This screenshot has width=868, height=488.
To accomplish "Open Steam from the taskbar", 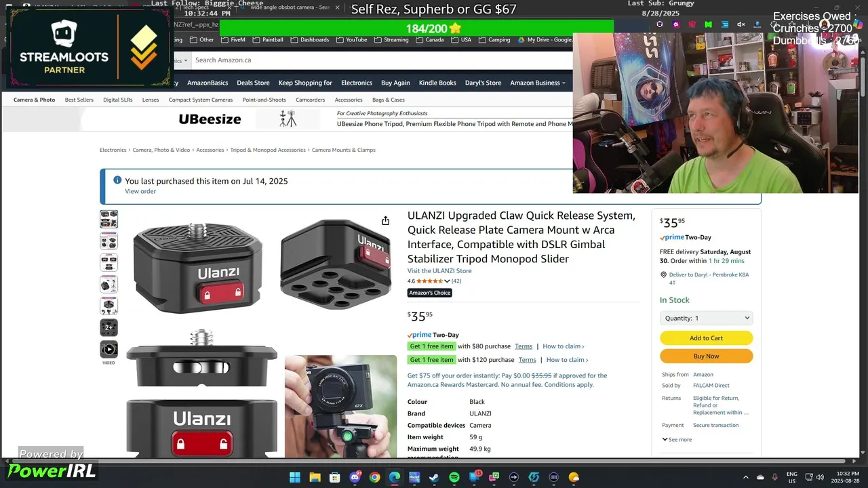I will [434, 477].
